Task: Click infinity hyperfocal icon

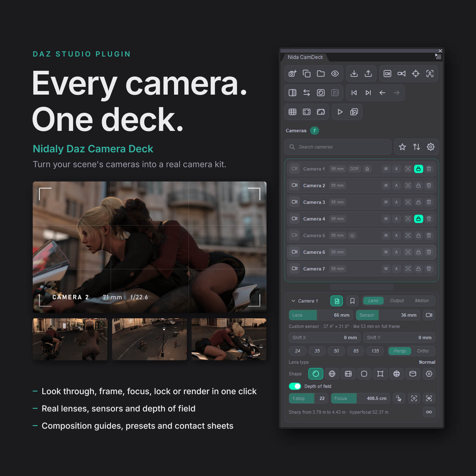Action: (429, 412)
